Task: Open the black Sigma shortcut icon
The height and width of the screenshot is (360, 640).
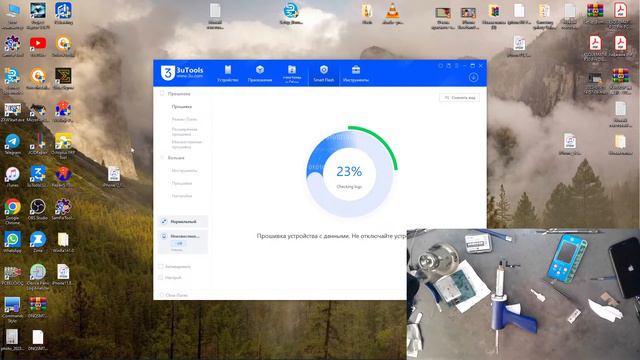Action: coord(63,78)
